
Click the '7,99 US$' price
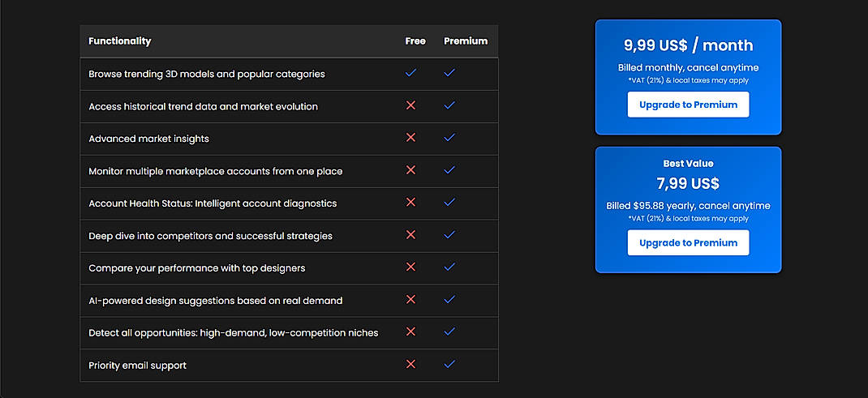coord(688,183)
